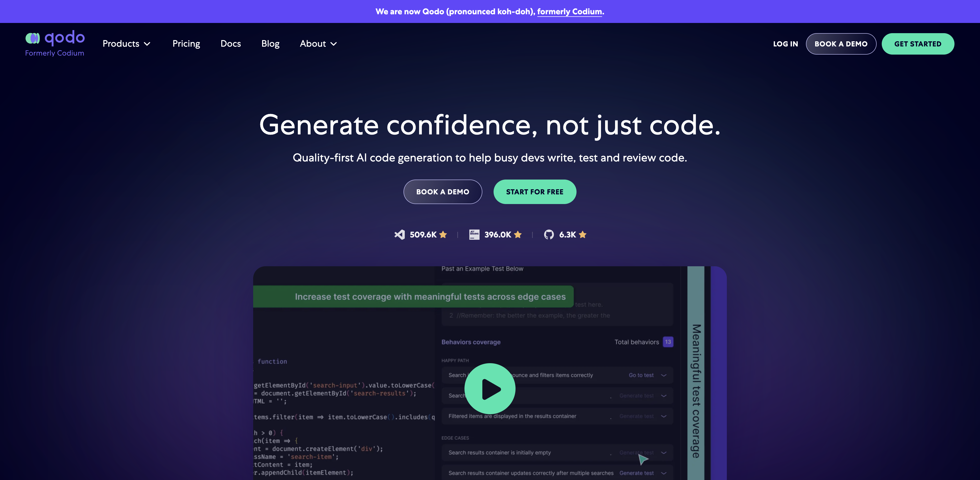The image size is (980, 480).
Task: Click the formerly Codium link in banner
Action: pyautogui.click(x=569, y=11)
